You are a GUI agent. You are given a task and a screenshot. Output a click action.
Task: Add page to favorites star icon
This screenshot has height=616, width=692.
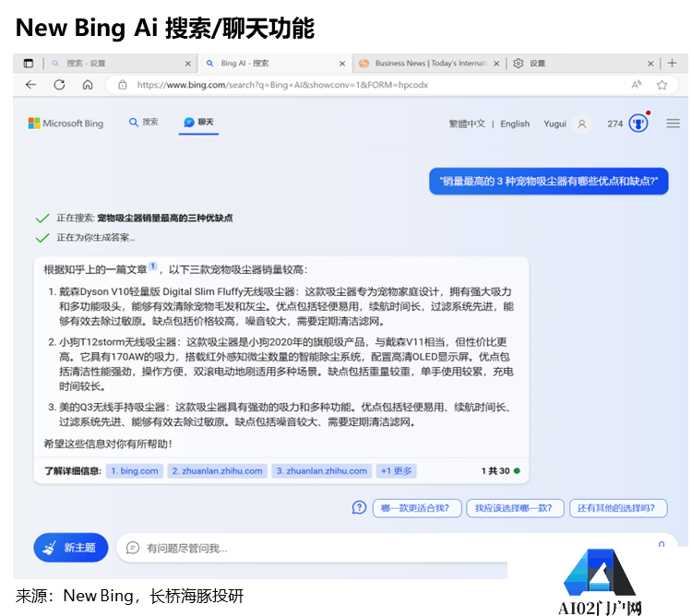pos(662,85)
